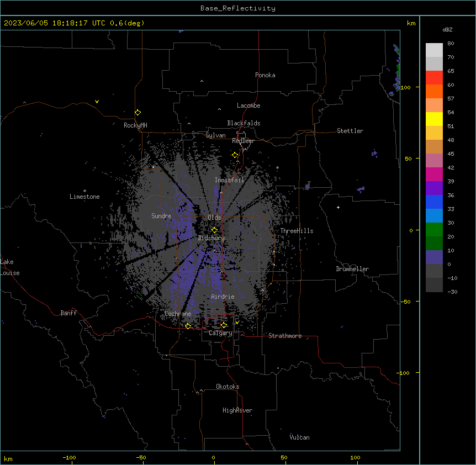Click the Banff label
Viewport: 476px width, 465px height.
click(x=68, y=313)
